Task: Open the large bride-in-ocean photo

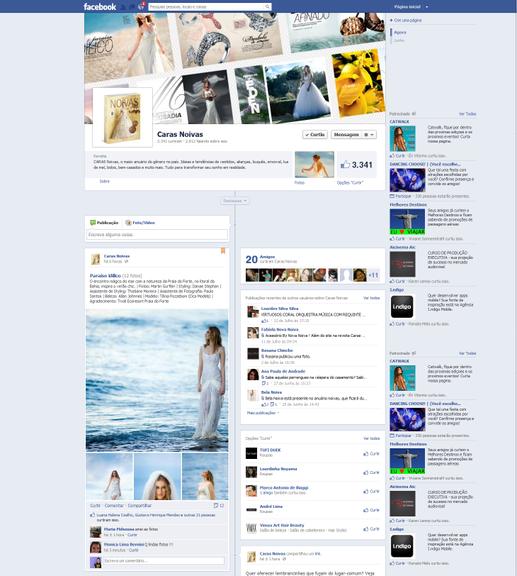Action: click(157, 380)
